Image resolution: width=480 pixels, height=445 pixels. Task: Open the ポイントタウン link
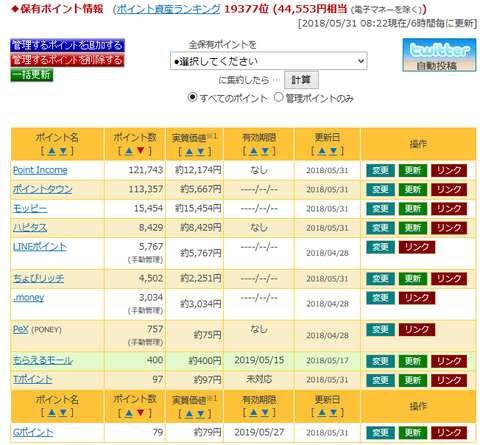click(42, 189)
